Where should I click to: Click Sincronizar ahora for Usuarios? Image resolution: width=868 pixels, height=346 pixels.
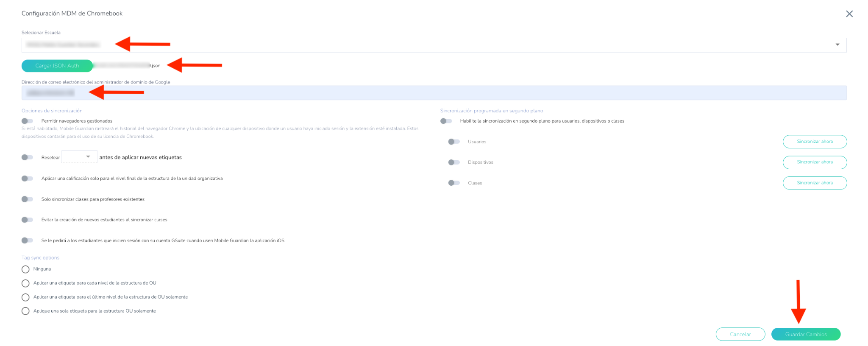[814, 142]
